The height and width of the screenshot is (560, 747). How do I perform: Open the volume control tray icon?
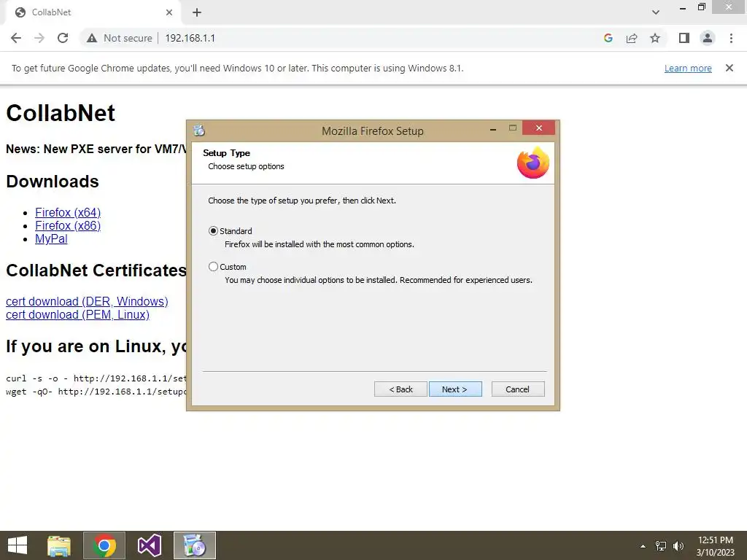(678, 545)
